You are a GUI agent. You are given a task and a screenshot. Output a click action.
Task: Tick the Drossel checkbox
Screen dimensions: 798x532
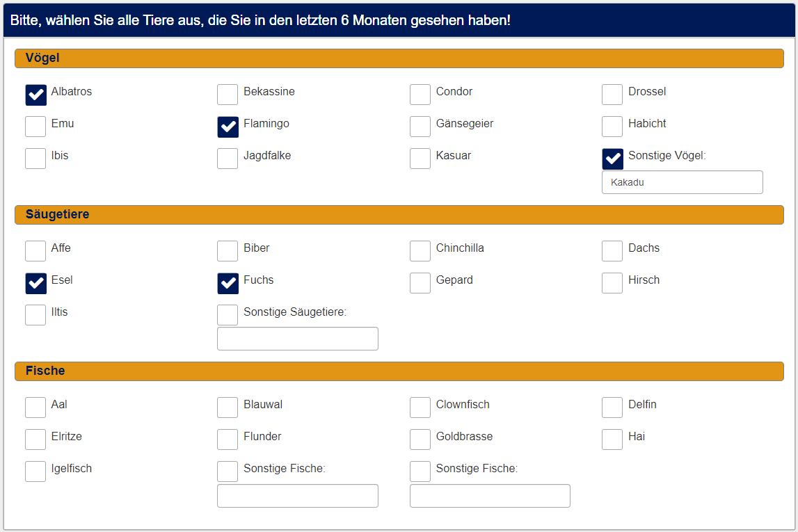click(612, 95)
